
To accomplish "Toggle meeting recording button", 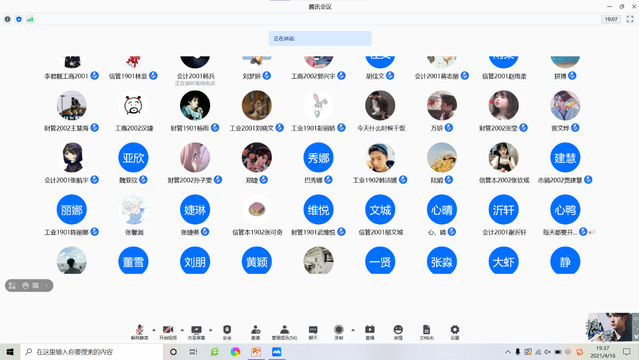I will (x=339, y=332).
